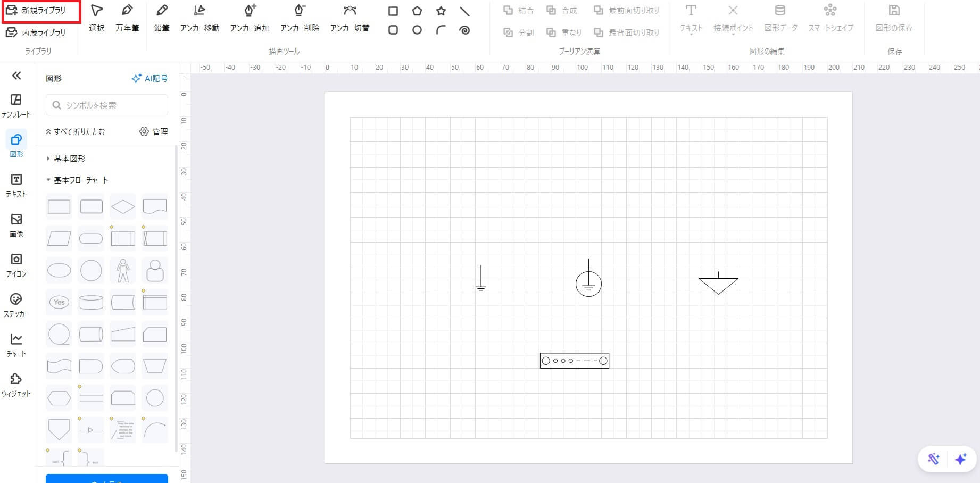Select the 鉛筆 pencil tool
Screen dimensions: 980x483
tap(162, 18)
